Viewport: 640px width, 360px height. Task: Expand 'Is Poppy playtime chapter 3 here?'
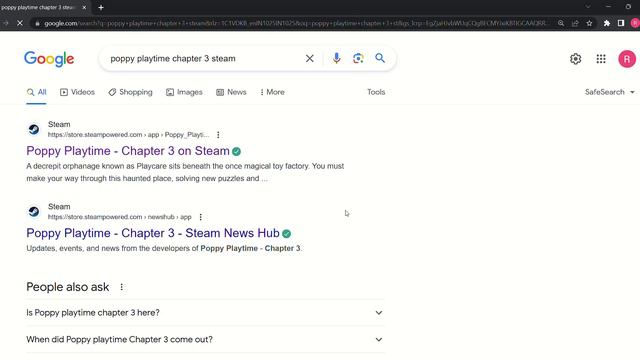[205, 313]
